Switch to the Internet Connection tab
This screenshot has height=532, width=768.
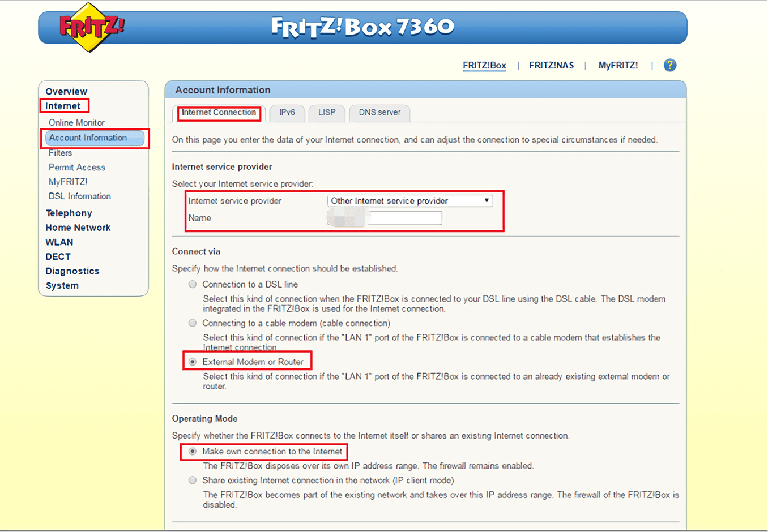point(219,113)
